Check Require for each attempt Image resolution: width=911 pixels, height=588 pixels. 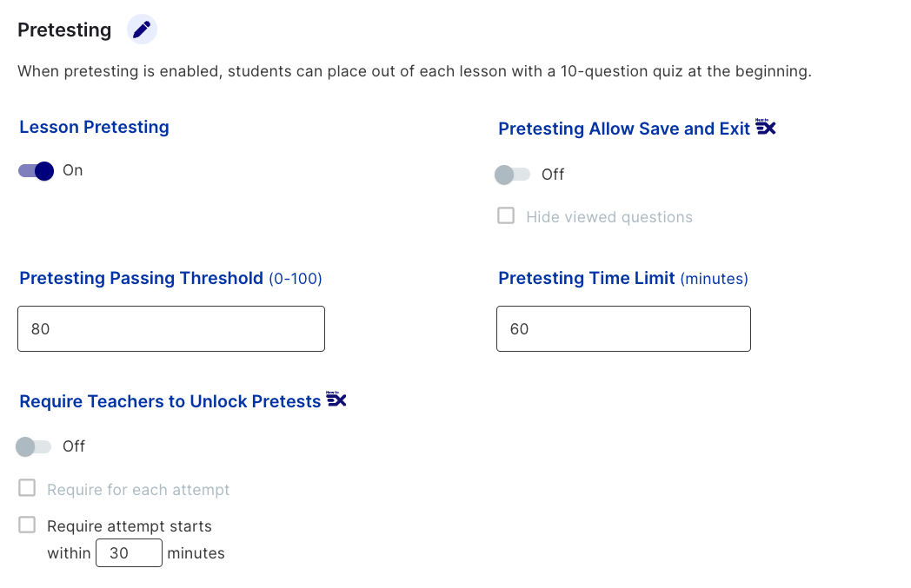coord(26,487)
